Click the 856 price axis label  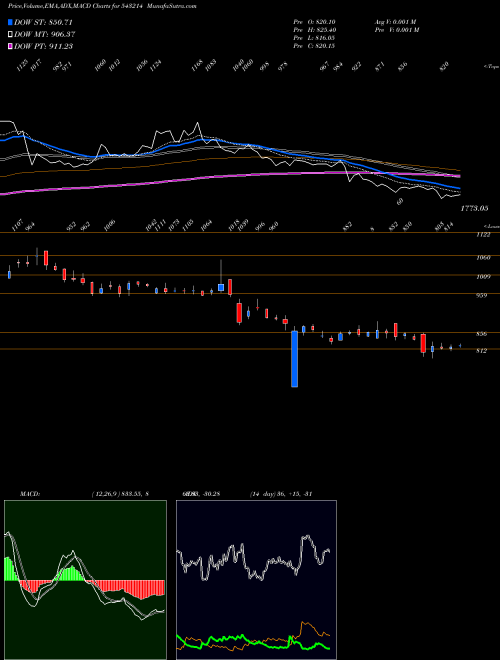482,334
